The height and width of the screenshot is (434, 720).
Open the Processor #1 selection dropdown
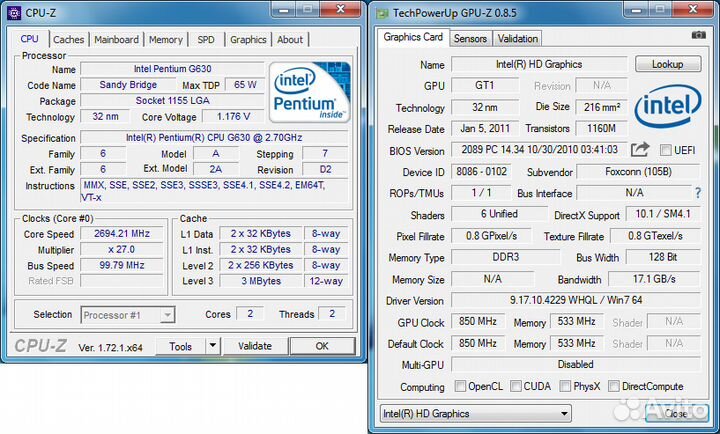[128, 315]
